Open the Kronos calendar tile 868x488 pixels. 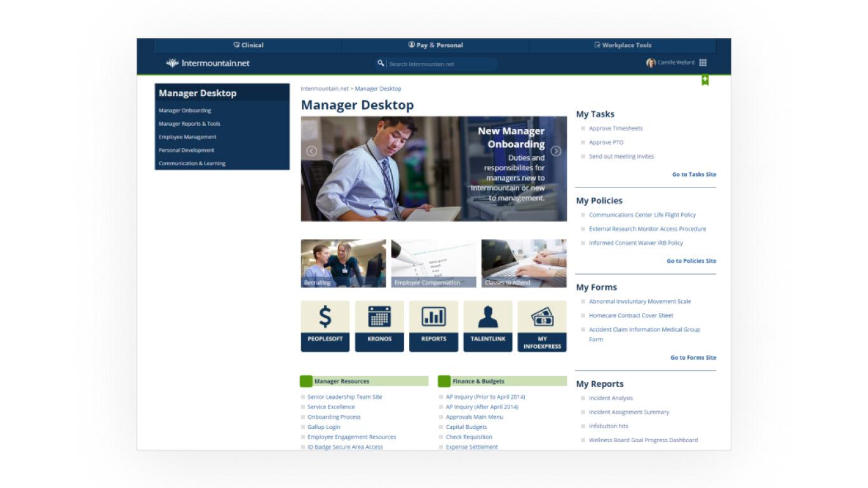click(379, 326)
